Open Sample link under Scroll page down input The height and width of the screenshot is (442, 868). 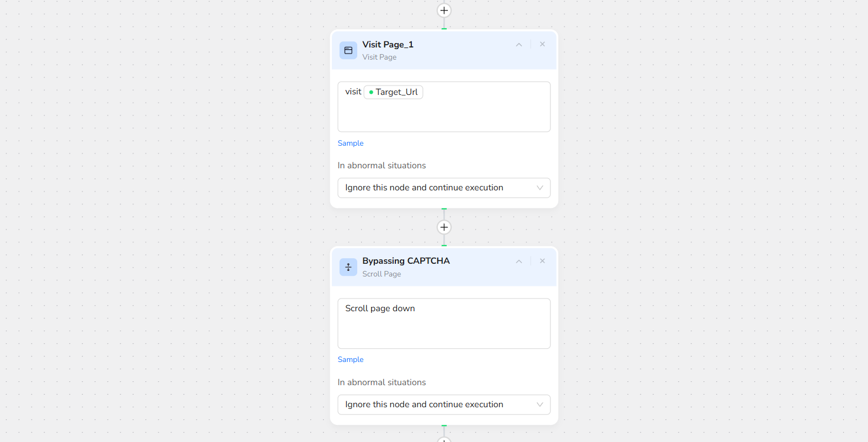coord(351,359)
